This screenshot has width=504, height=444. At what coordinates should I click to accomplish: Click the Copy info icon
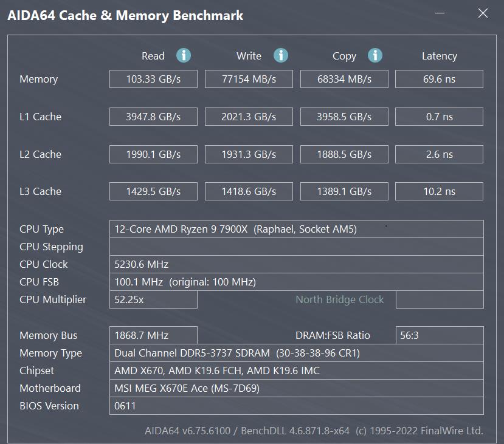click(x=375, y=55)
